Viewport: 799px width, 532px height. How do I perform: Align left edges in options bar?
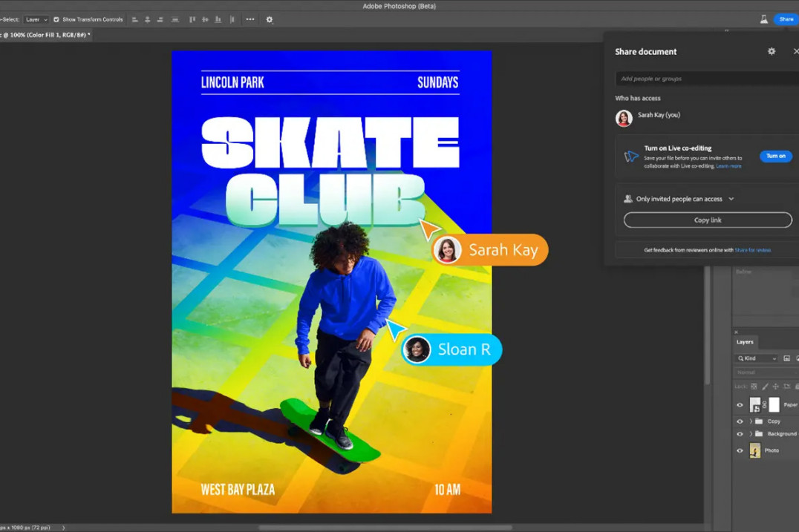tap(135, 19)
